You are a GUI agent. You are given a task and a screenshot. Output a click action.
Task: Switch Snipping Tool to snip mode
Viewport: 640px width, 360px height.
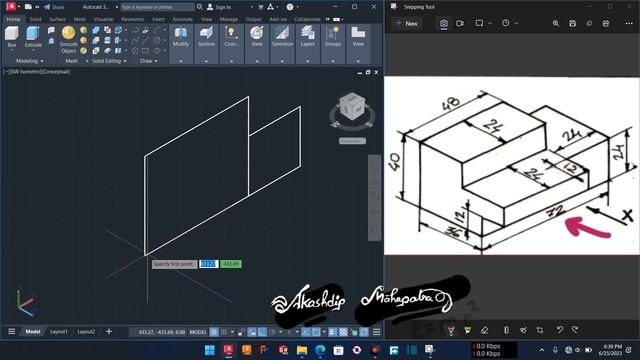tap(444, 23)
